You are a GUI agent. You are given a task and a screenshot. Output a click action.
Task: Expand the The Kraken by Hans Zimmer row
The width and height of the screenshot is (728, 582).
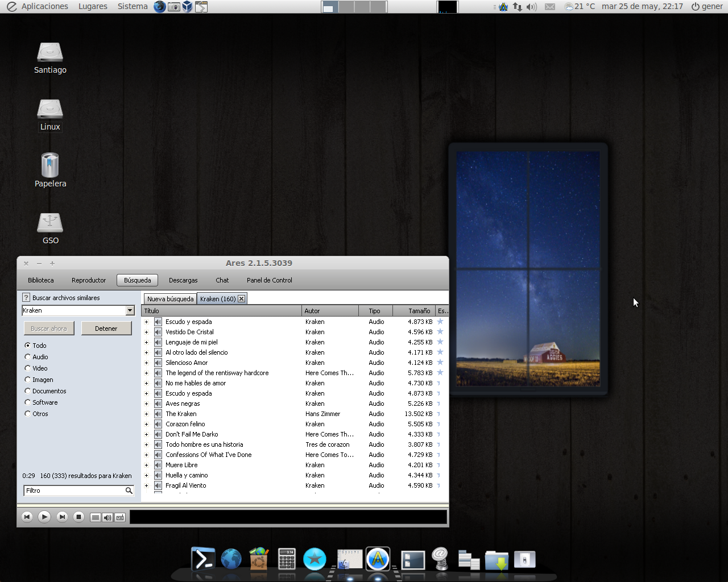[146, 414]
